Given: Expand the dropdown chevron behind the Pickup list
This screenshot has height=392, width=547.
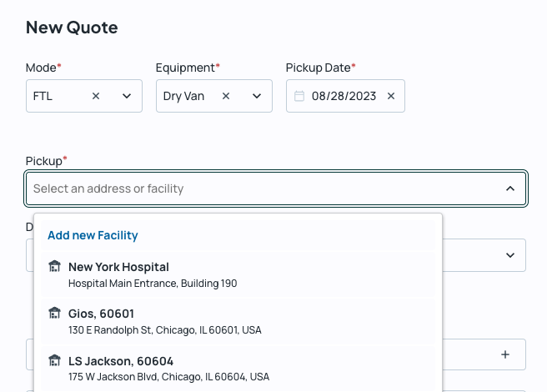Looking at the screenshot, I should coord(510,255).
